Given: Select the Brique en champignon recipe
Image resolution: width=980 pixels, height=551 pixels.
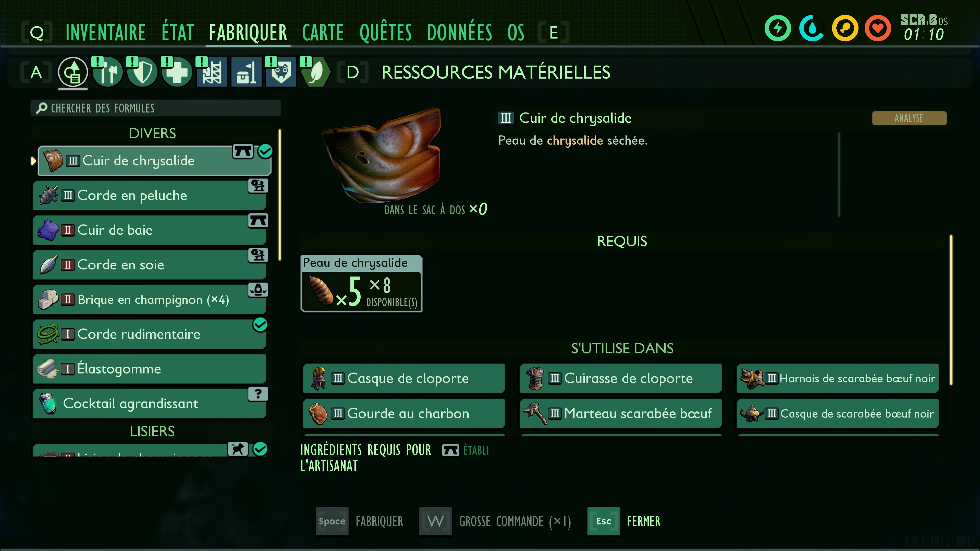Looking at the screenshot, I should tap(150, 300).
